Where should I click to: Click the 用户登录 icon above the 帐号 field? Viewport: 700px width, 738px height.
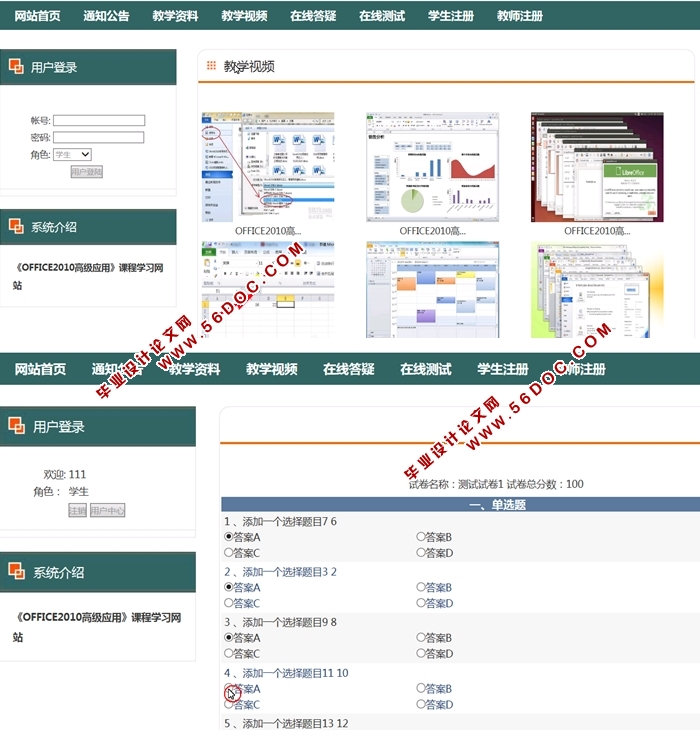16,67
